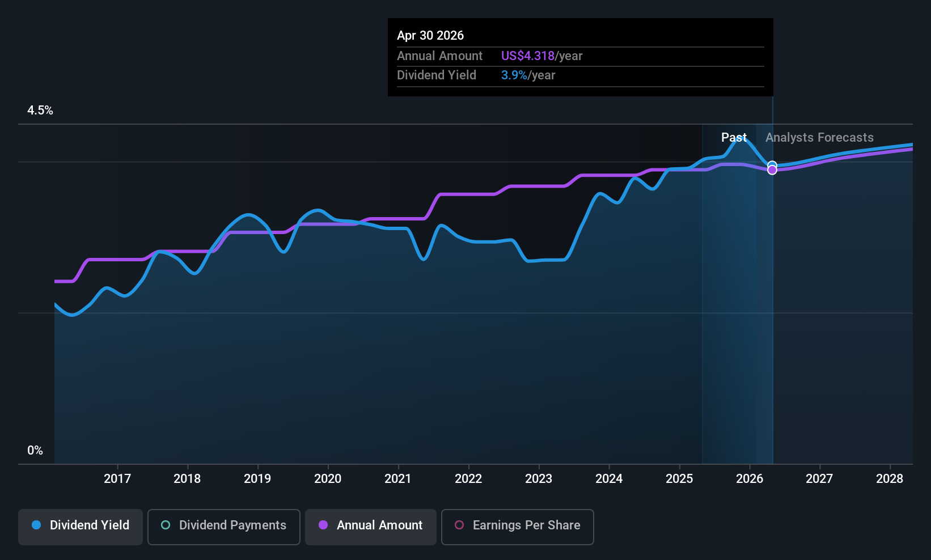Click the 4.5% y-axis label
931x560 pixels.
[40, 111]
